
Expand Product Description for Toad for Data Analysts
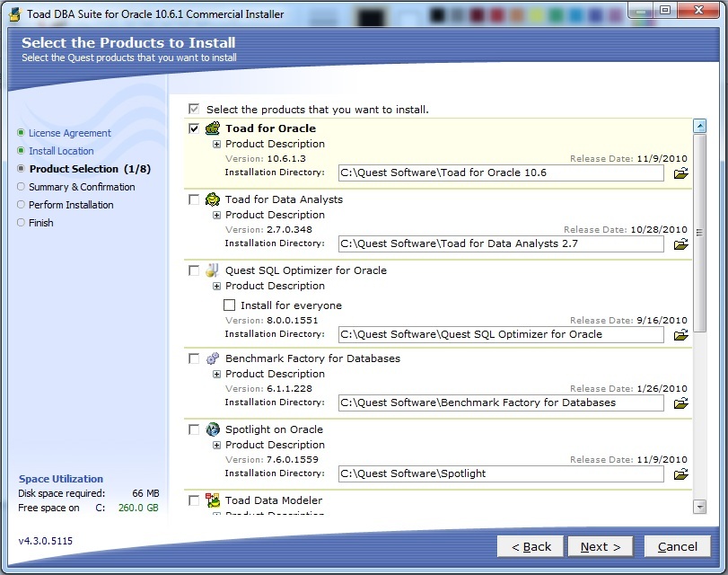(216, 216)
